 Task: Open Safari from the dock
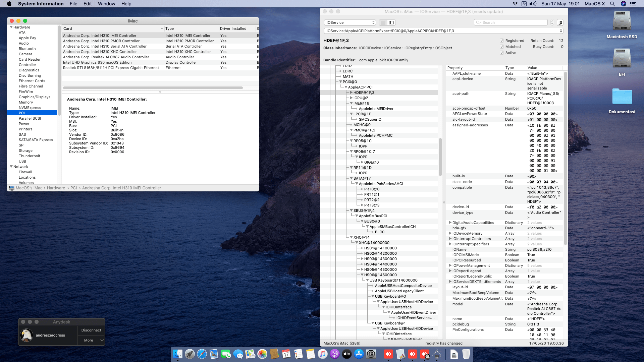202,354
